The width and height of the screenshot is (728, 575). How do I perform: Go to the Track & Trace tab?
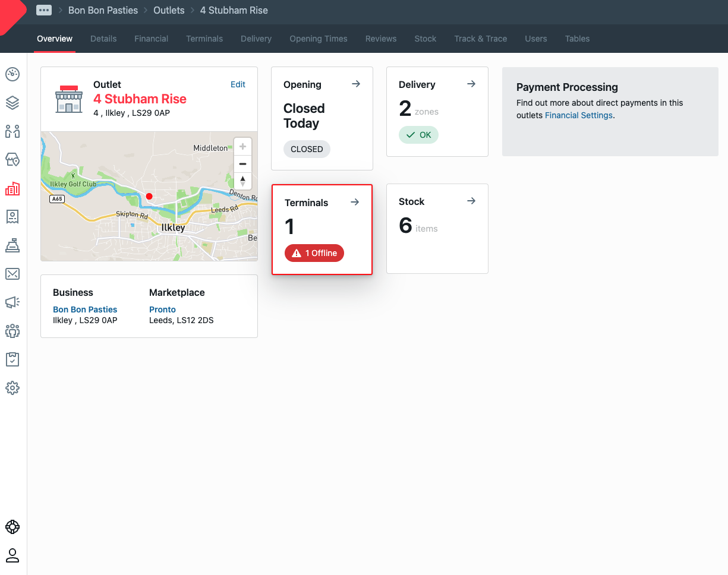pyautogui.click(x=480, y=39)
